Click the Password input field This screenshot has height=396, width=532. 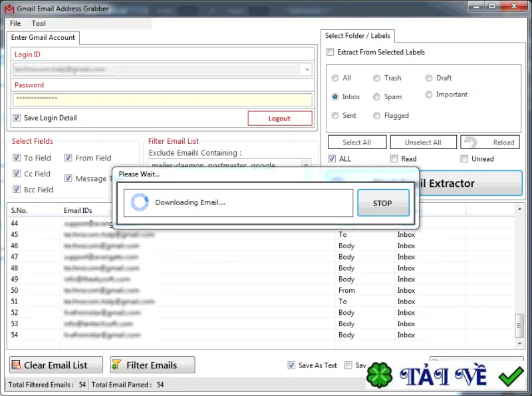162,100
